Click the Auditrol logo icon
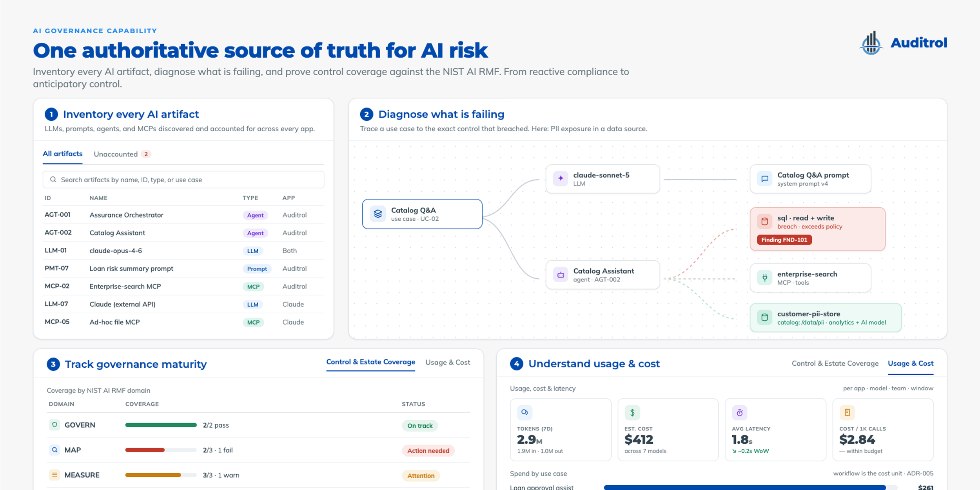 (x=871, y=43)
